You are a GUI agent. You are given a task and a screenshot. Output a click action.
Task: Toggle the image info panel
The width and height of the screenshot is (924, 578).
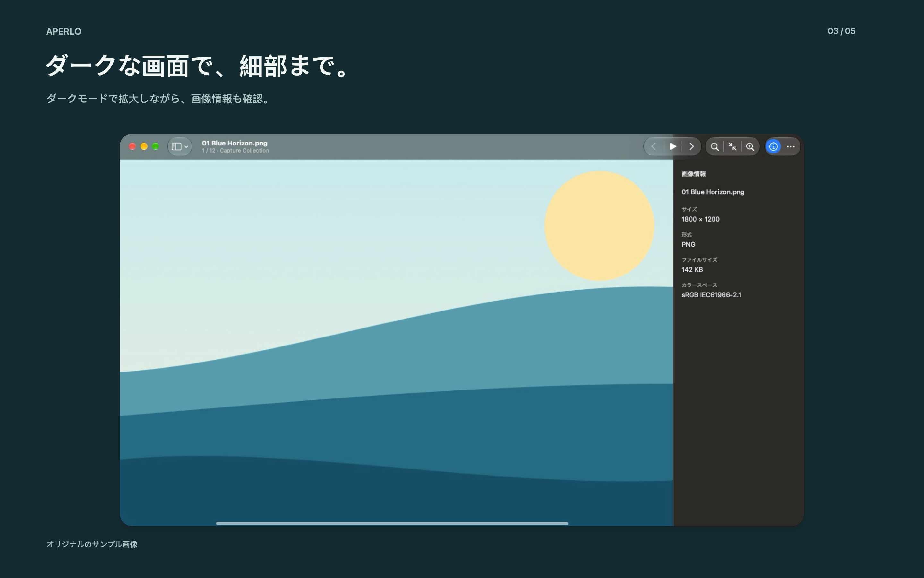click(774, 147)
